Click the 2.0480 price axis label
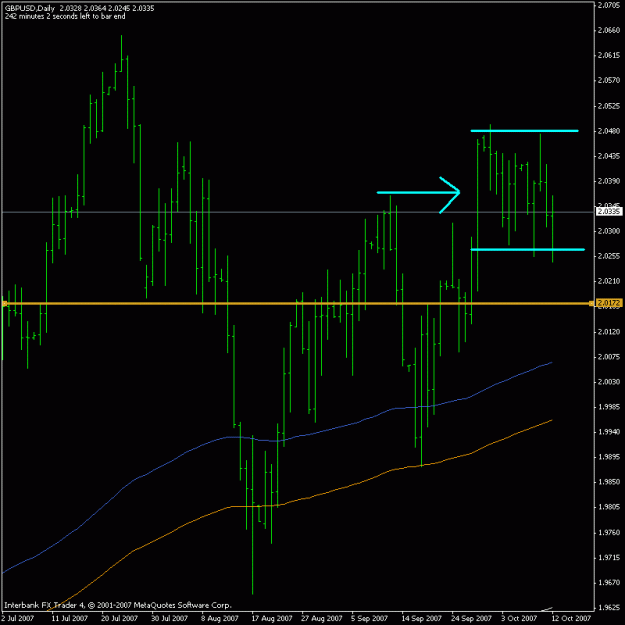This screenshot has width=625, height=625. [x=609, y=131]
